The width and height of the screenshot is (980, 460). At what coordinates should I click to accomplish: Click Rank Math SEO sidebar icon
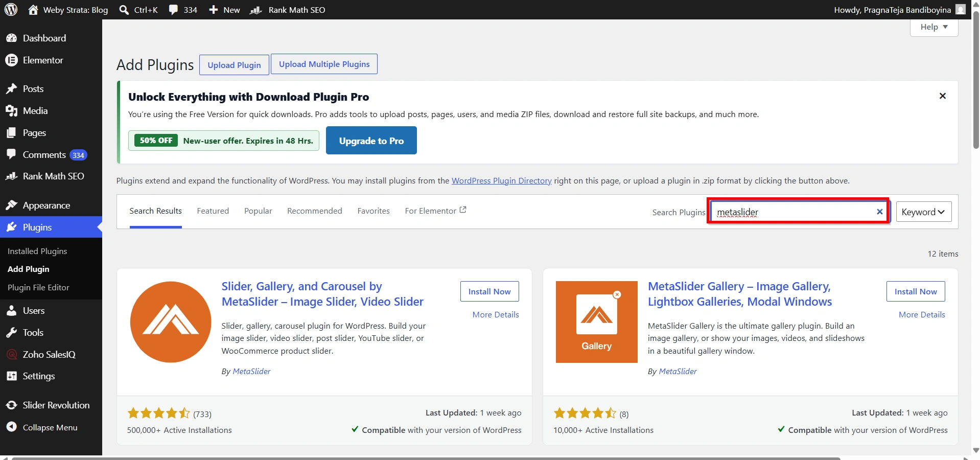point(11,176)
